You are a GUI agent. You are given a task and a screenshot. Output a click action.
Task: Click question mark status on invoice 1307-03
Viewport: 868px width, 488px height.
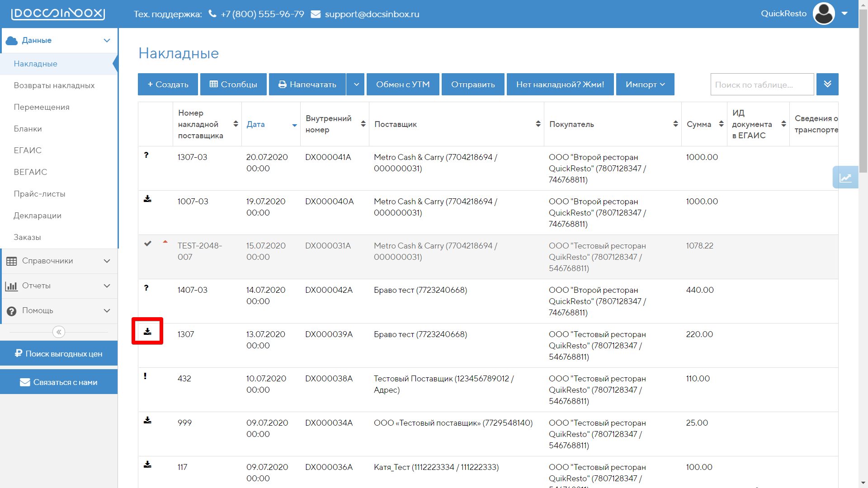point(146,155)
